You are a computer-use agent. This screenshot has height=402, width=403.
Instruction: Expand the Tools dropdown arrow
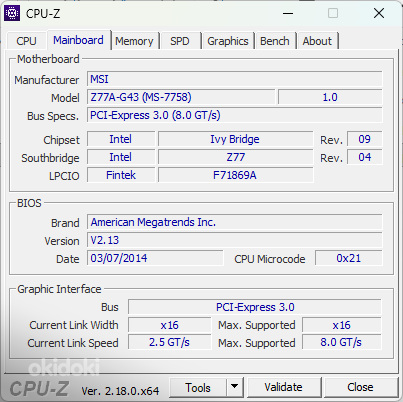click(235, 388)
